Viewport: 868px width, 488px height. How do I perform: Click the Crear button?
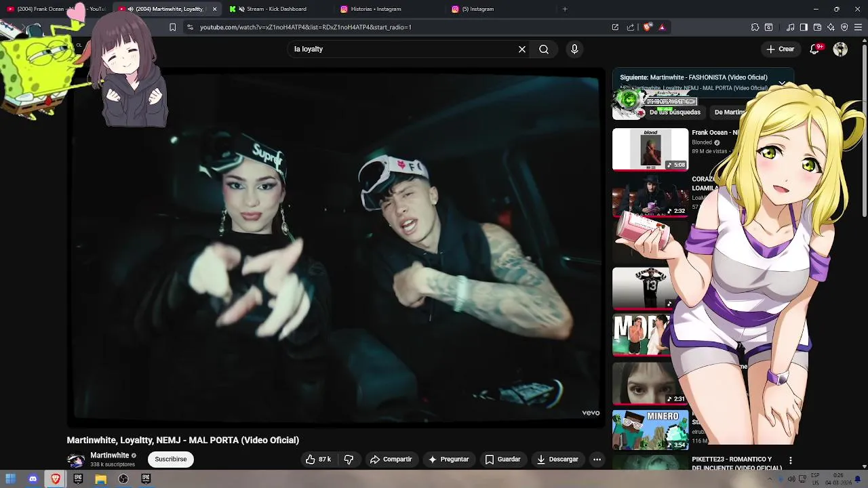tap(781, 49)
